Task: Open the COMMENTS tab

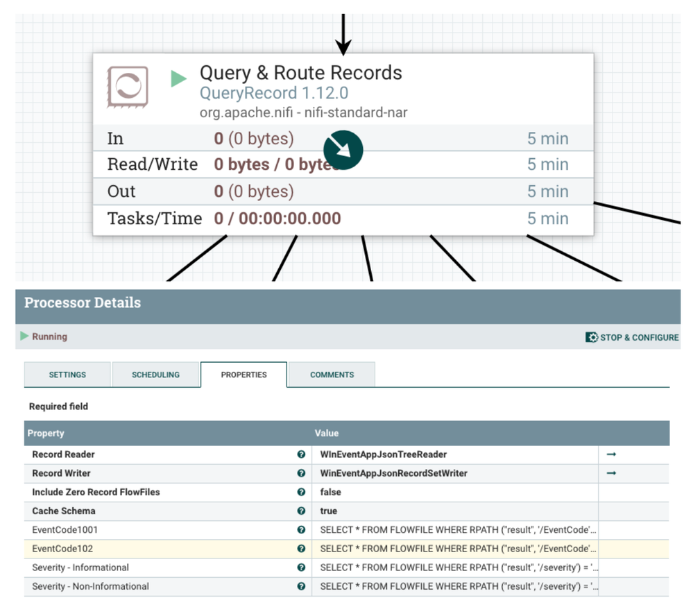Action: pos(332,375)
